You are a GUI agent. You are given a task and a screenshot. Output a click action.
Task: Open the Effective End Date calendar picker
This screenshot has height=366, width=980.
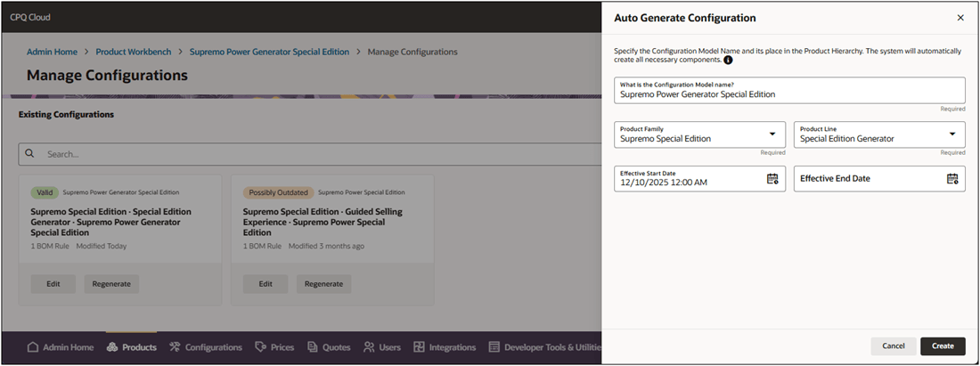(x=951, y=179)
